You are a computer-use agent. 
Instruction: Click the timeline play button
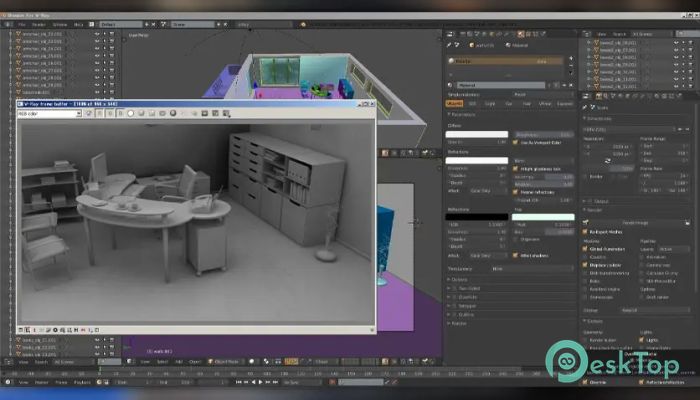(x=261, y=382)
